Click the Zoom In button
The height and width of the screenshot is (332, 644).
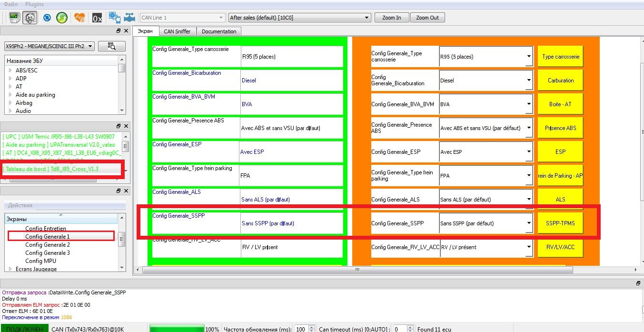click(x=391, y=18)
